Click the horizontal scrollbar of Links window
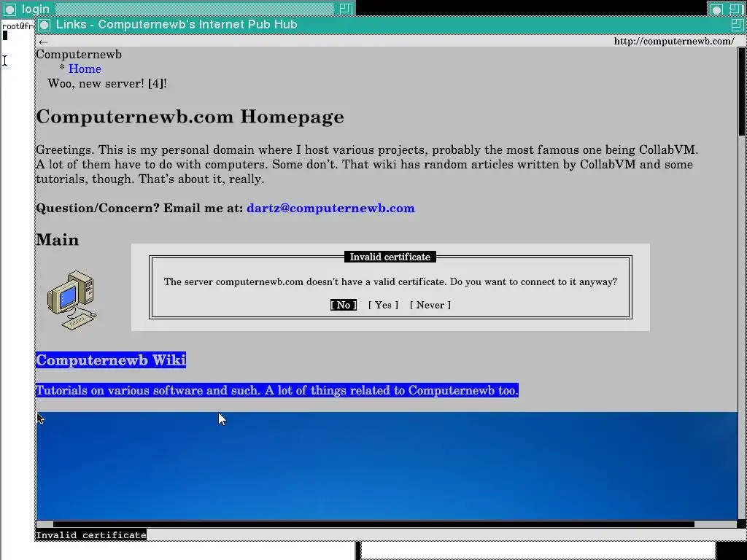Image resolution: width=747 pixels, height=560 pixels. click(373, 524)
